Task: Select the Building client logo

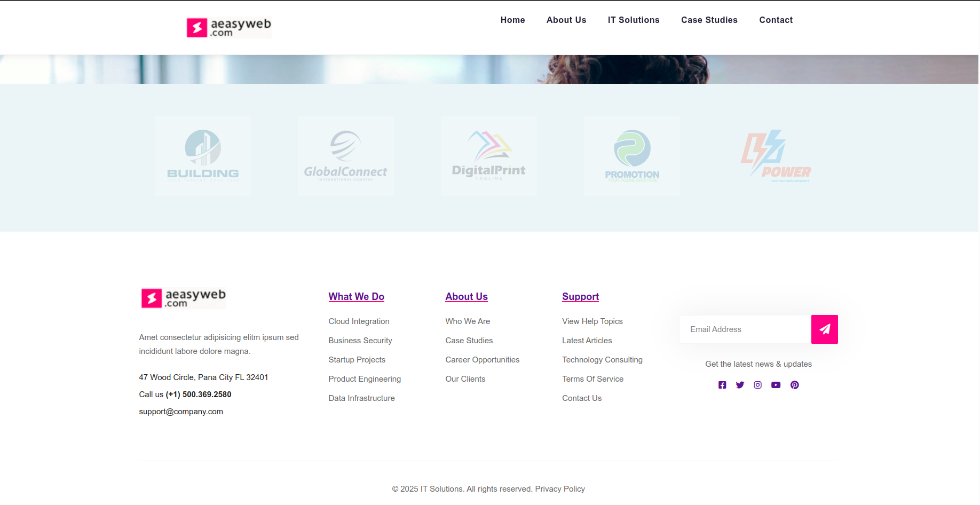Action: coord(203,156)
